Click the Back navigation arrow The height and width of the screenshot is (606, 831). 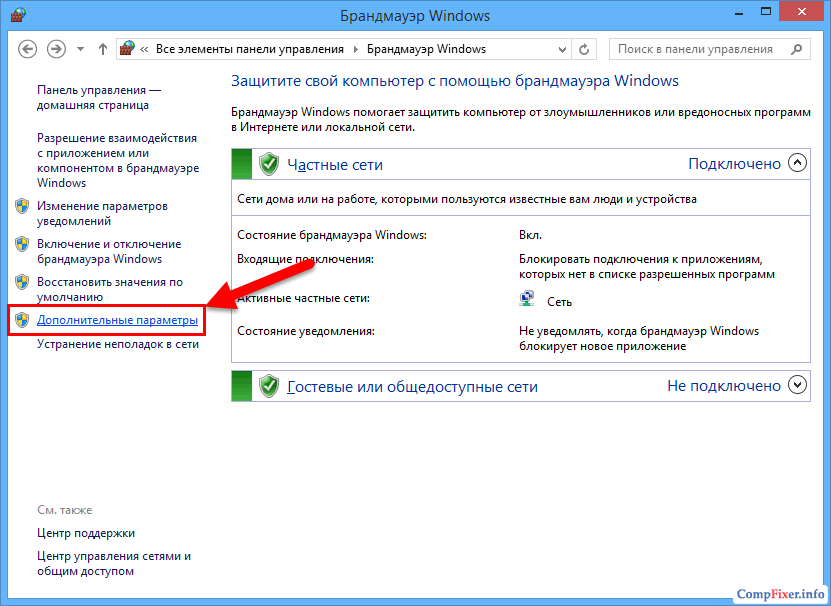(28, 49)
